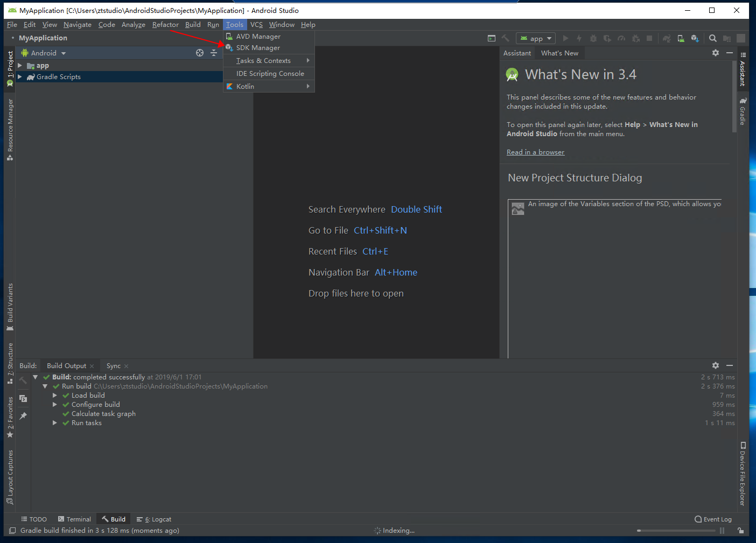Open Assistant panel settings gear

point(716,53)
